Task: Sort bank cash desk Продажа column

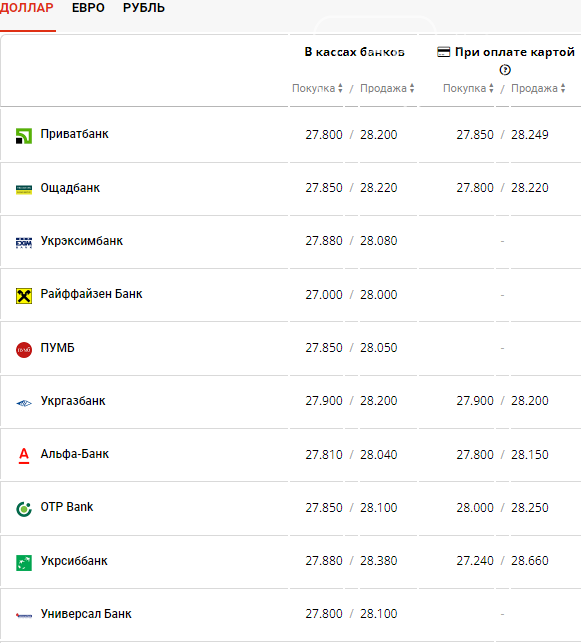Action: coord(387,88)
